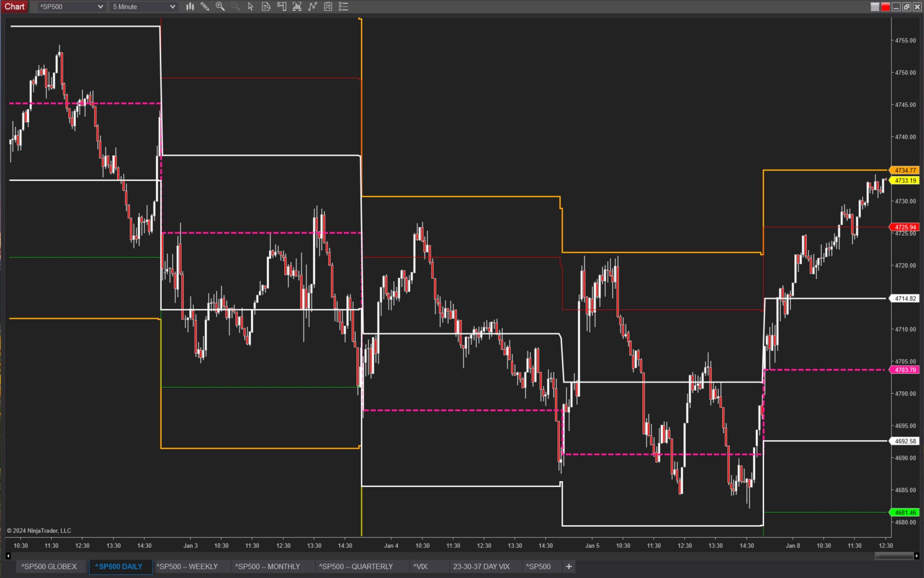The image size is (924, 578).
Task: Click the 4695.00 price axis label
Action: point(905,426)
